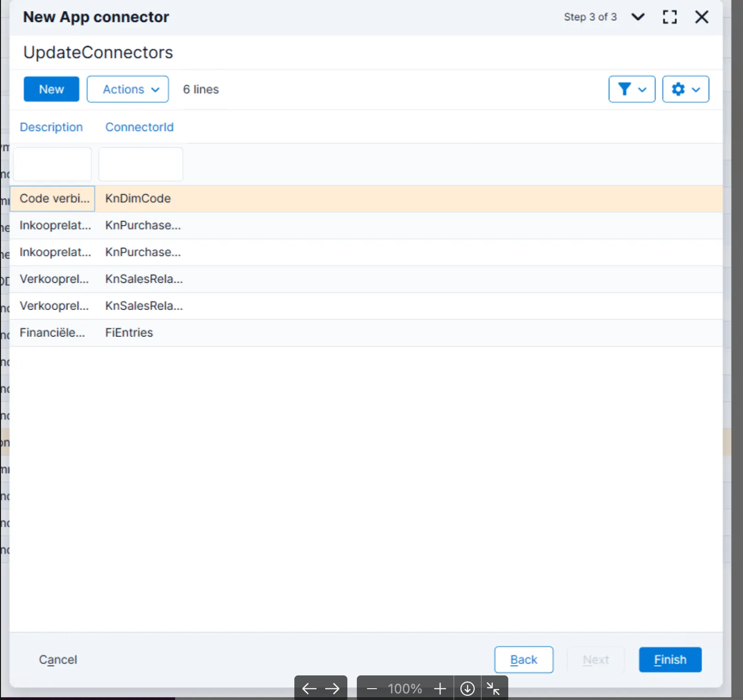Select the 'Code verbi...' description cell
The image size is (743, 700).
pos(53,199)
